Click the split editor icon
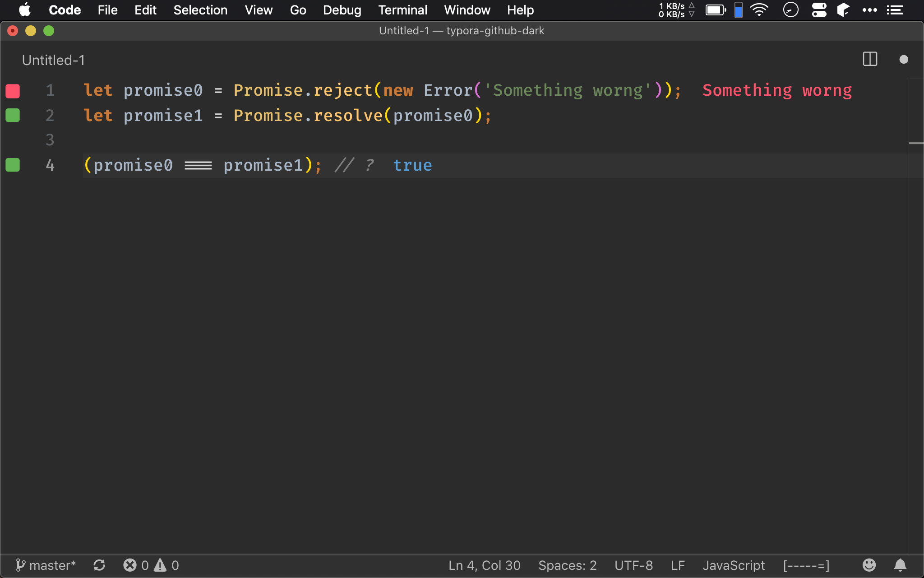Screen dimensions: 924x578 [x=869, y=59]
